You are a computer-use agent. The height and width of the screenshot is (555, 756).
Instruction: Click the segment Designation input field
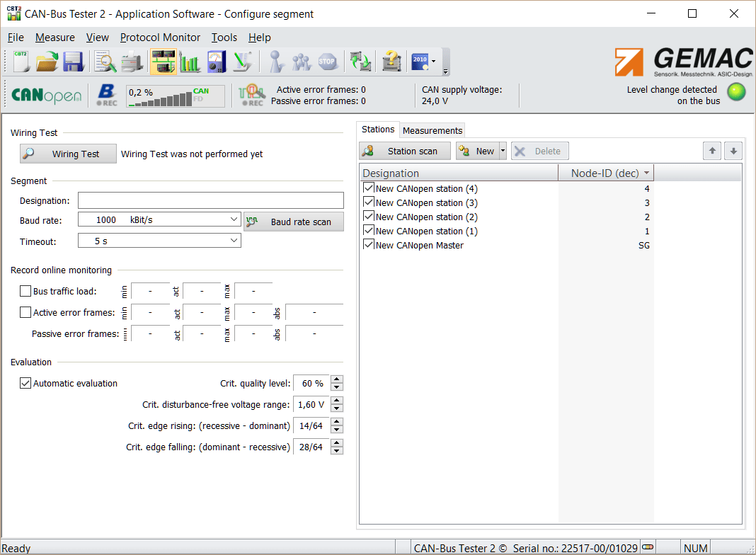[x=210, y=200]
